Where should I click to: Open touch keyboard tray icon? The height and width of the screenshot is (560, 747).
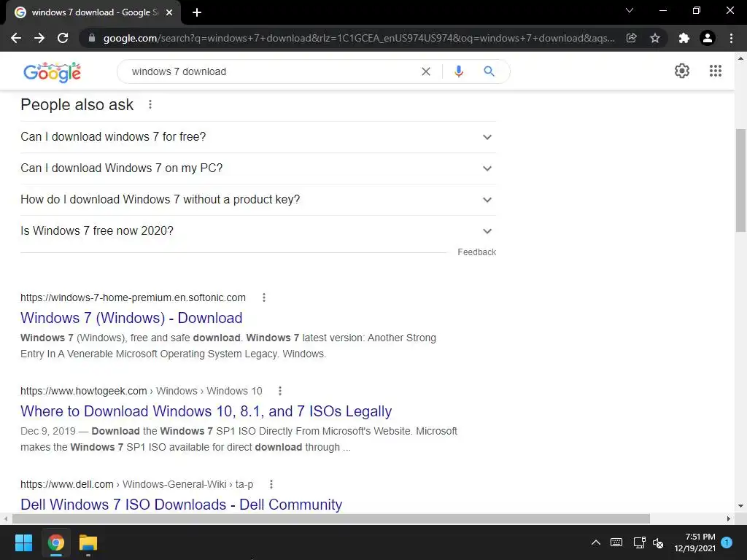[616, 542]
